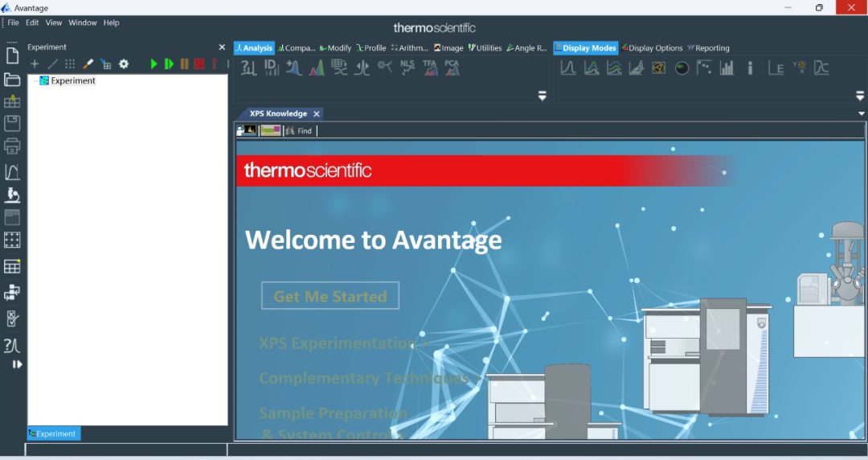
Task: Open the Help menu
Action: click(x=111, y=23)
